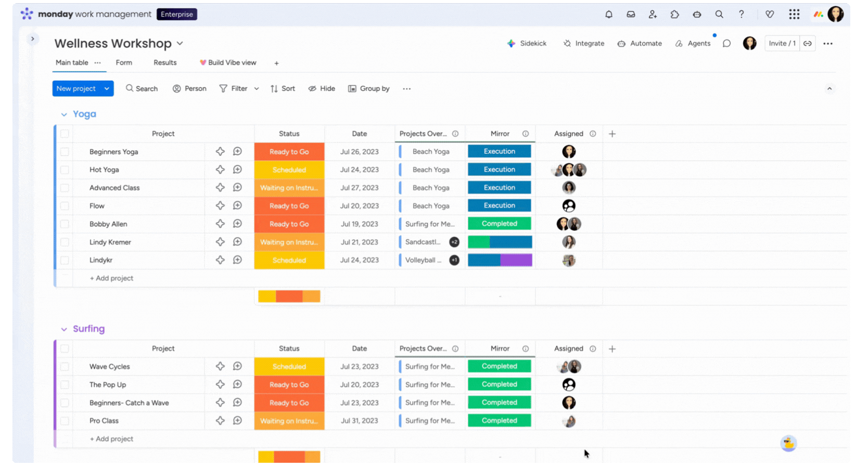Open the help question mark icon
The height and width of the screenshot is (466, 868).
tap(741, 15)
